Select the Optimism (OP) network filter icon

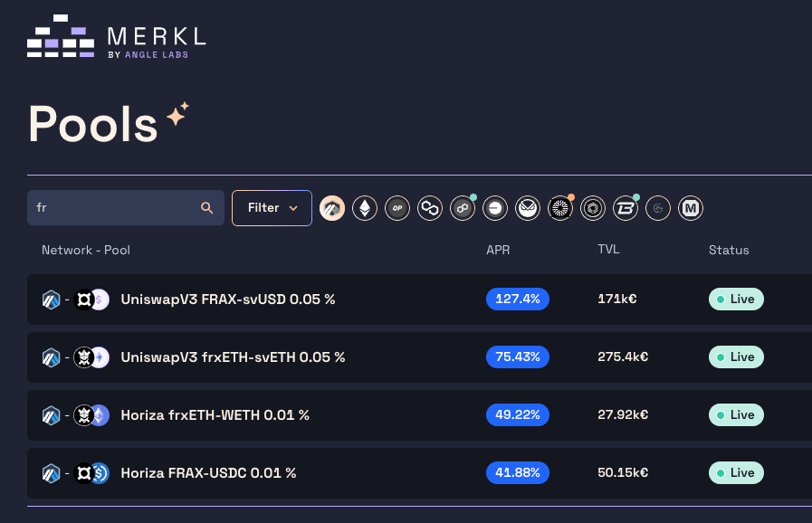(397, 208)
